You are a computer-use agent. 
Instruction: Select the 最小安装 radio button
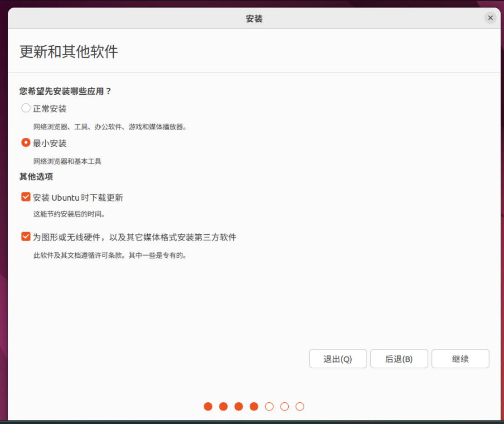[x=26, y=142]
